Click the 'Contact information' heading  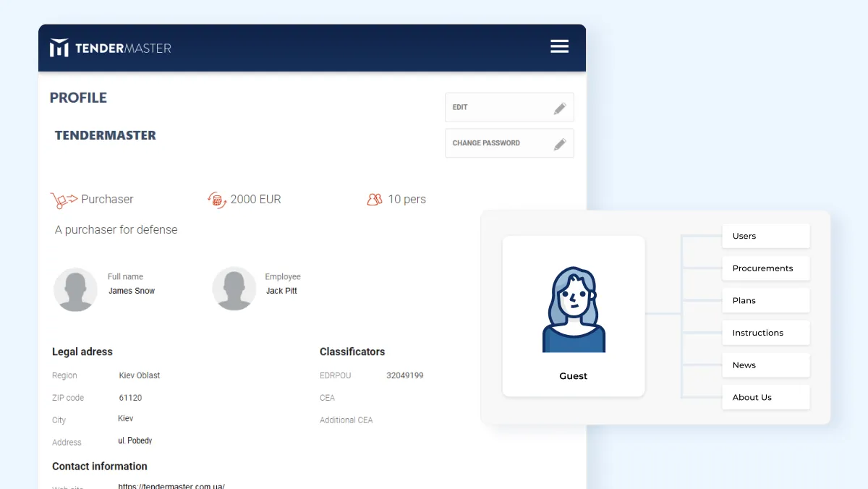[x=100, y=467]
